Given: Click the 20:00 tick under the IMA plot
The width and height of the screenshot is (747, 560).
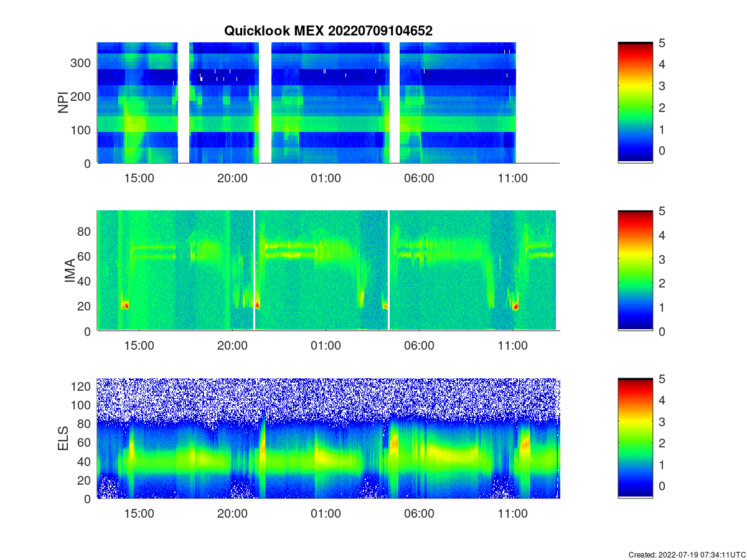Looking at the screenshot, I should tap(233, 346).
